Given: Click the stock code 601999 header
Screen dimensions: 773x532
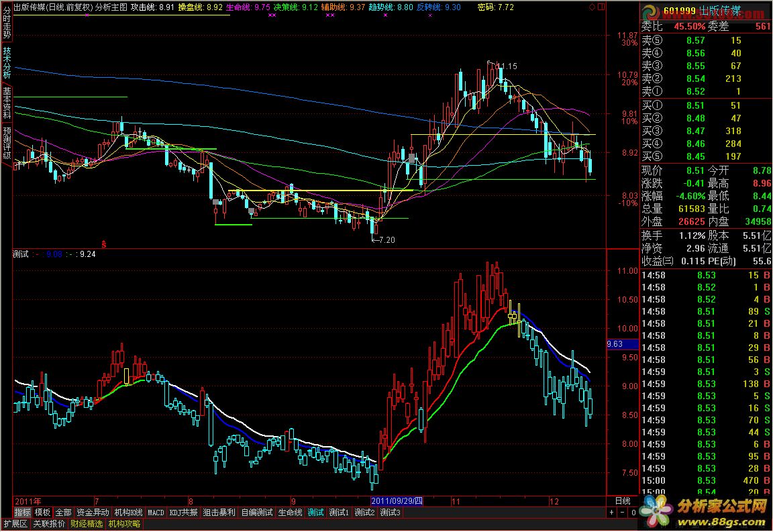Looking at the screenshot, I should pos(679,11).
